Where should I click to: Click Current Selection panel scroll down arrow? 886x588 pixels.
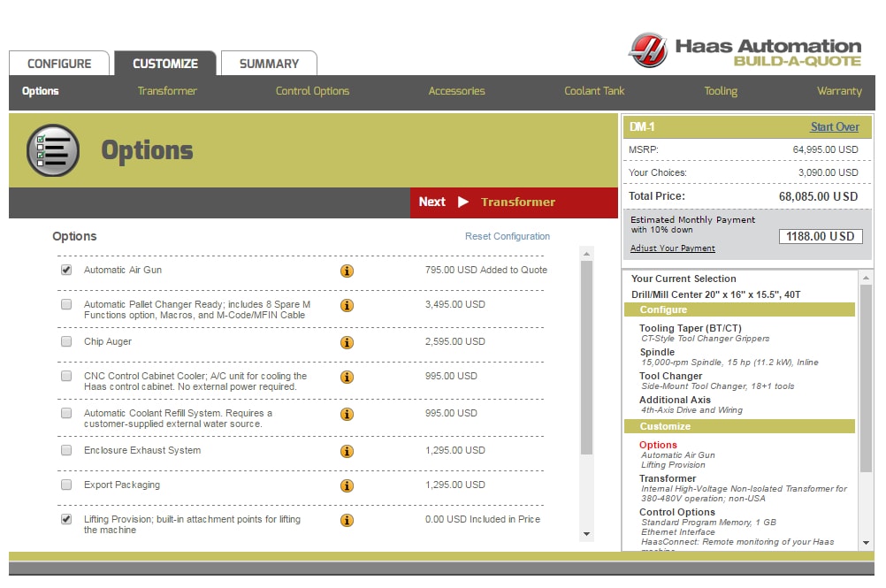(x=866, y=543)
